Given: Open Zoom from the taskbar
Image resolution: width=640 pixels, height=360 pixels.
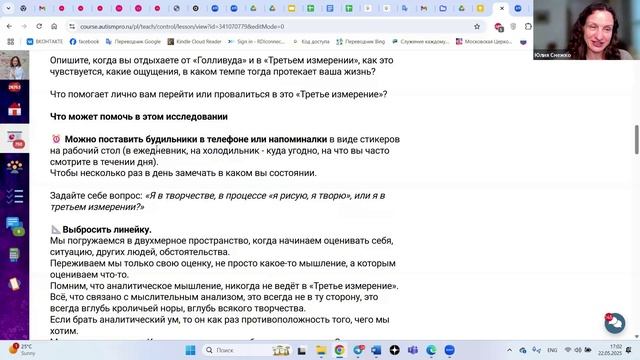Looking at the screenshot, I should tap(449, 350).
